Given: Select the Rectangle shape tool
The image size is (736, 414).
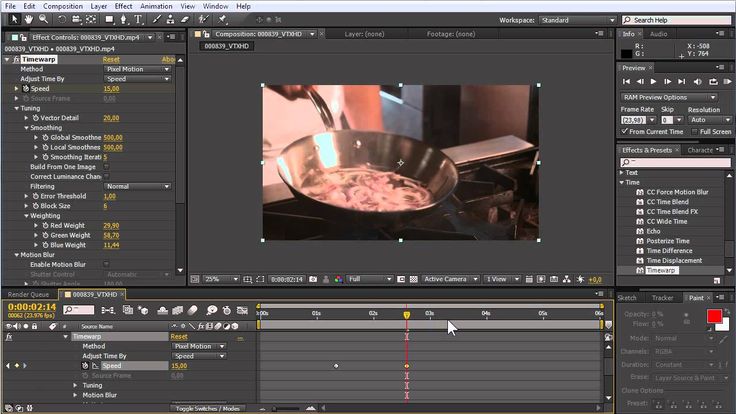Looking at the screenshot, I should coord(109,19).
